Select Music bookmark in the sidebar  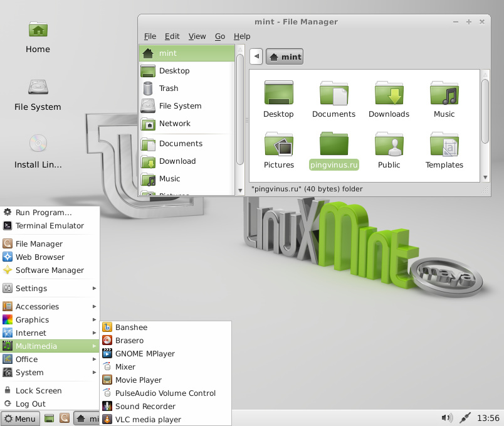pos(187,179)
